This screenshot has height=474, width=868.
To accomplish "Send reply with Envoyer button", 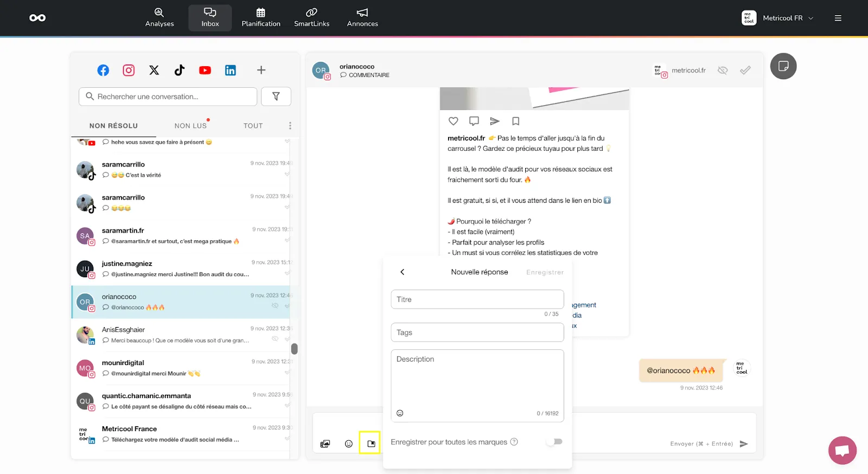I will click(743, 444).
